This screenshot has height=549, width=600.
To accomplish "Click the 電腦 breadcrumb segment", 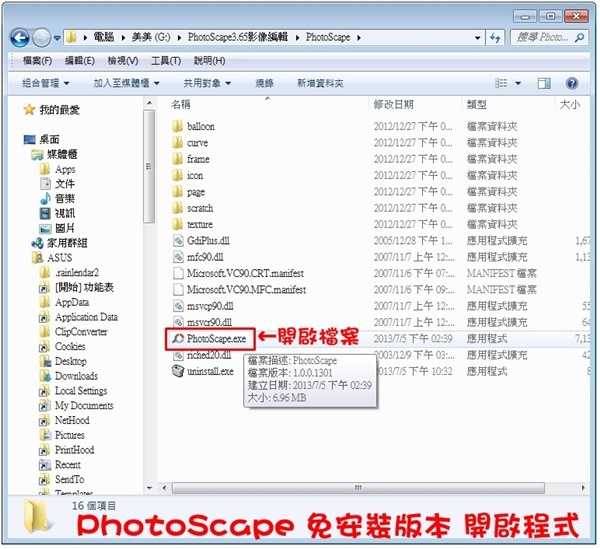I will tap(104, 37).
